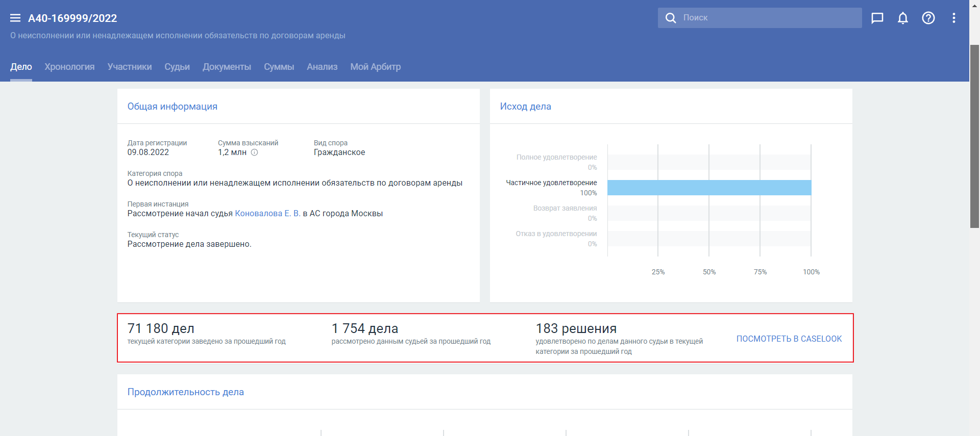Open the Участники tab
980x436 pixels.
pos(130,67)
